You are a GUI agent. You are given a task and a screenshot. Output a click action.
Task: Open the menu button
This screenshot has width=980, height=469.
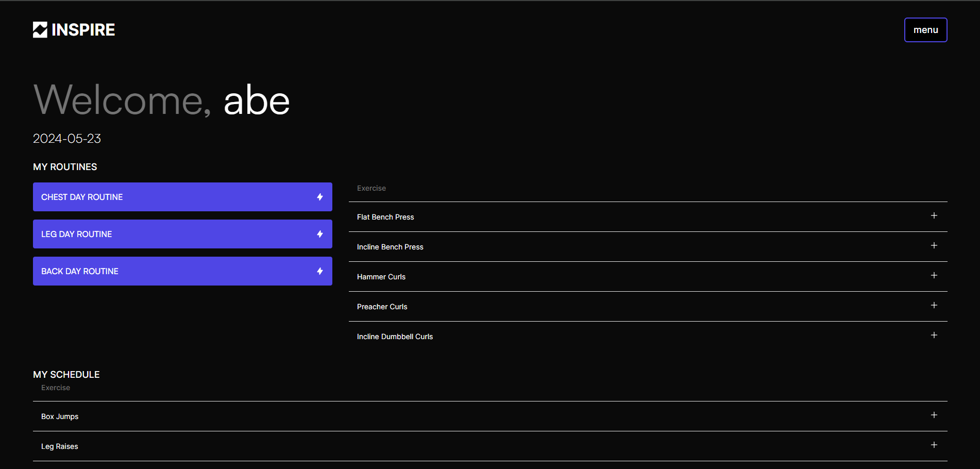925,30
